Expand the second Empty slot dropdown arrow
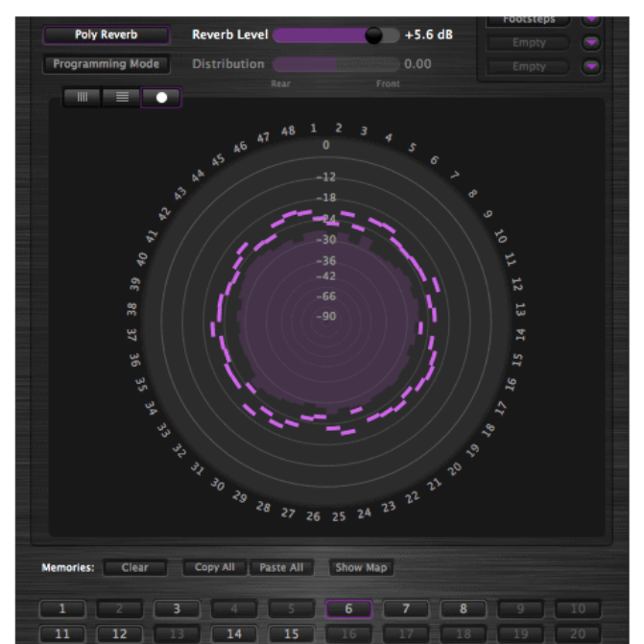644x644 pixels. [x=591, y=65]
